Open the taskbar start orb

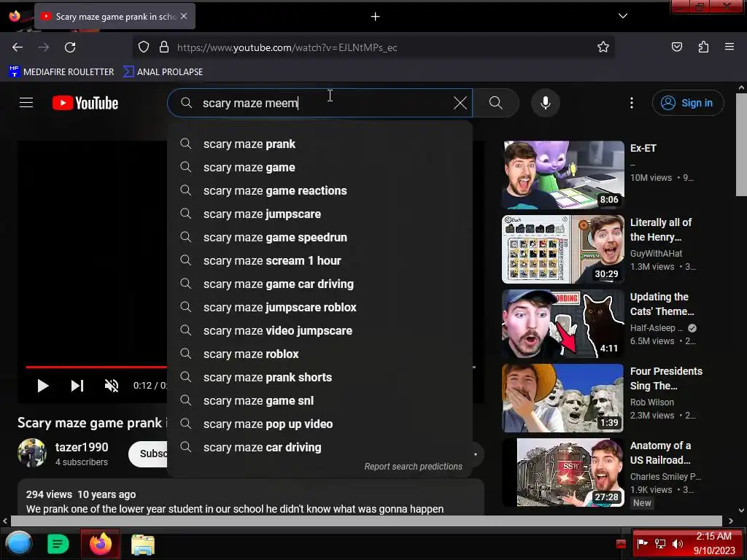(x=18, y=544)
